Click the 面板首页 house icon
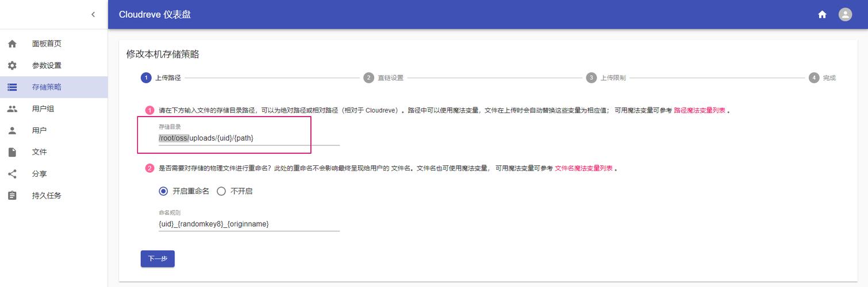 pyautogui.click(x=12, y=44)
